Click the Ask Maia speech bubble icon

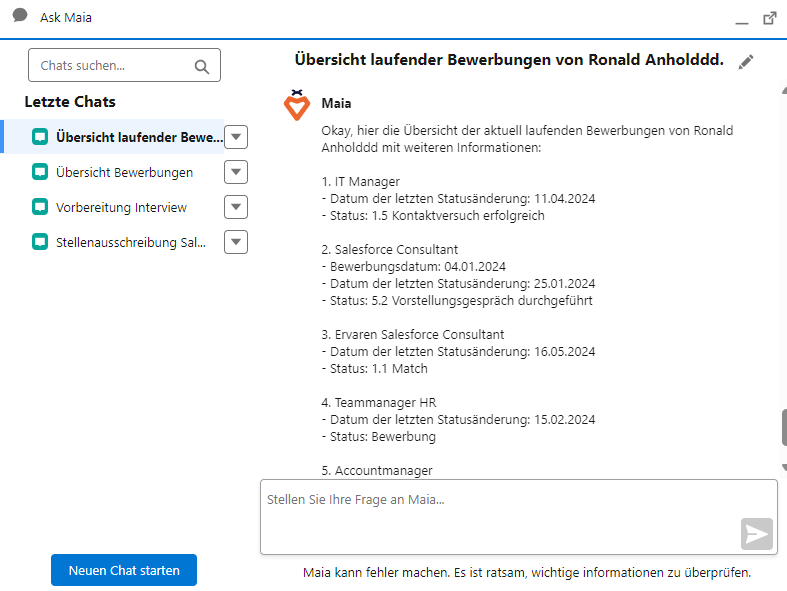tap(20, 16)
